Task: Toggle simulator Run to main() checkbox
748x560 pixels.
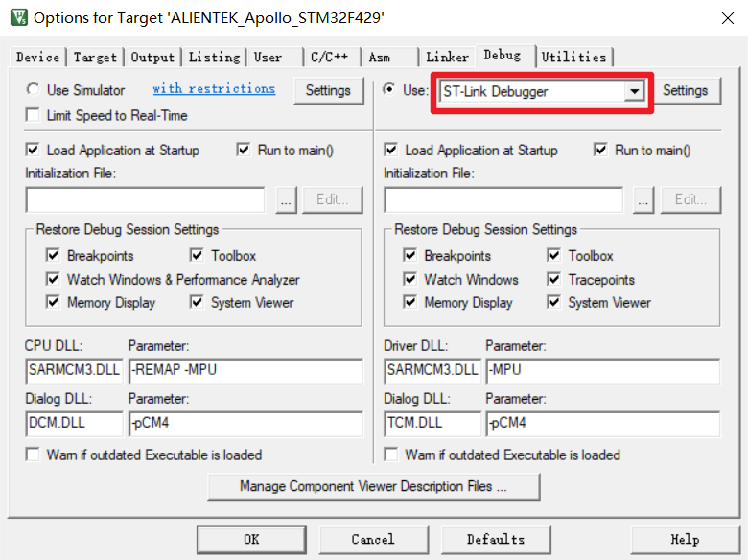Action: 244,150
